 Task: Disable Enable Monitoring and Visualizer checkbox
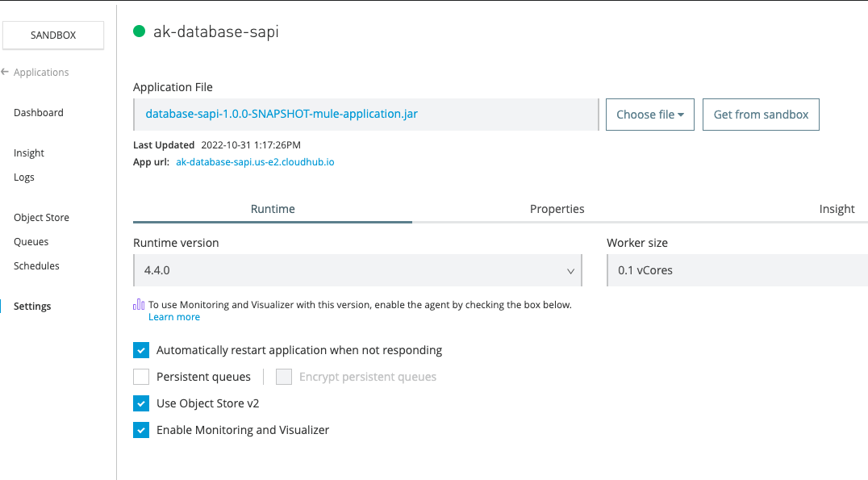click(x=141, y=430)
